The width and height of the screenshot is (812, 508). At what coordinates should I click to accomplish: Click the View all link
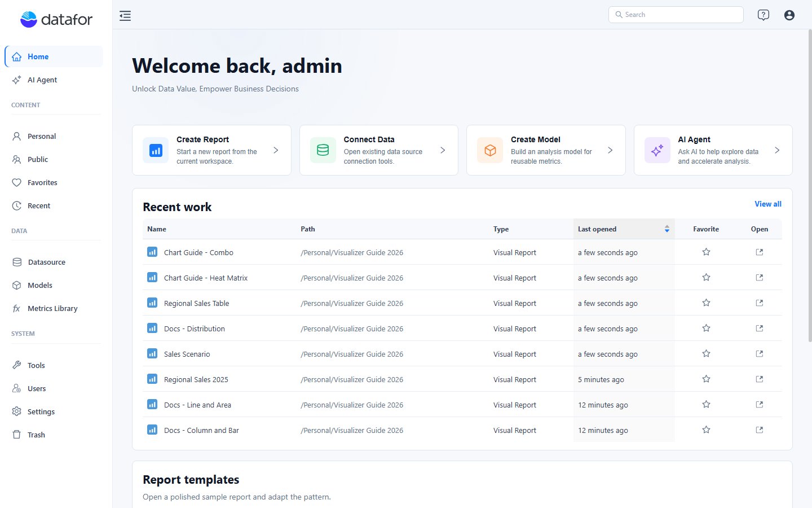click(x=768, y=204)
